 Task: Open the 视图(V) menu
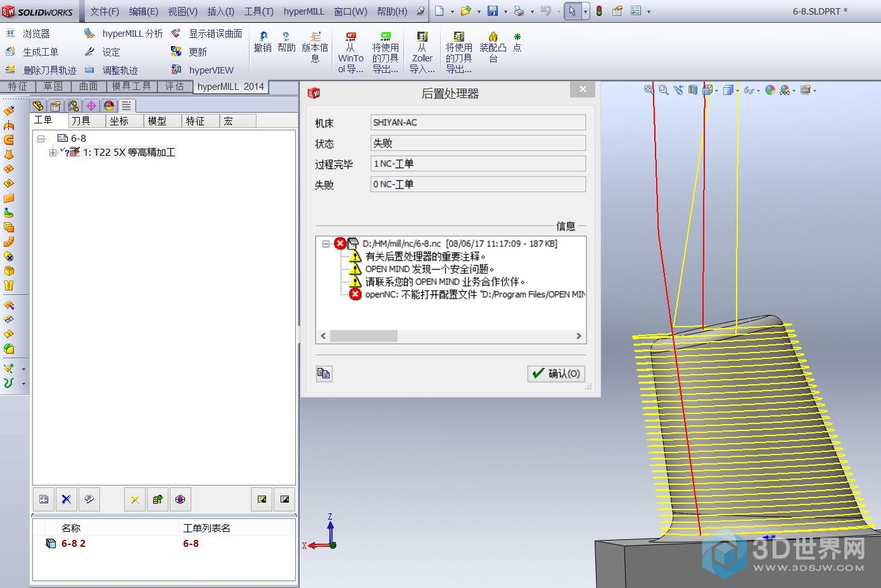pyautogui.click(x=183, y=11)
